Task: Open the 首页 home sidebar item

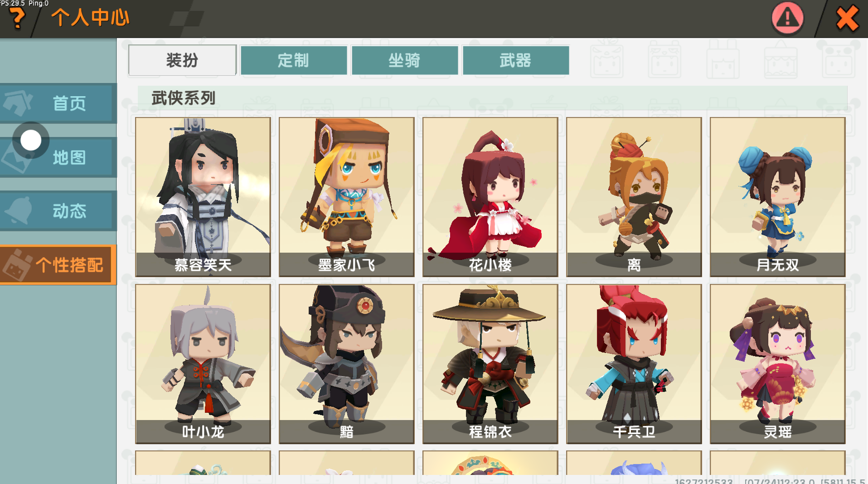Action: tap(58, 103)
